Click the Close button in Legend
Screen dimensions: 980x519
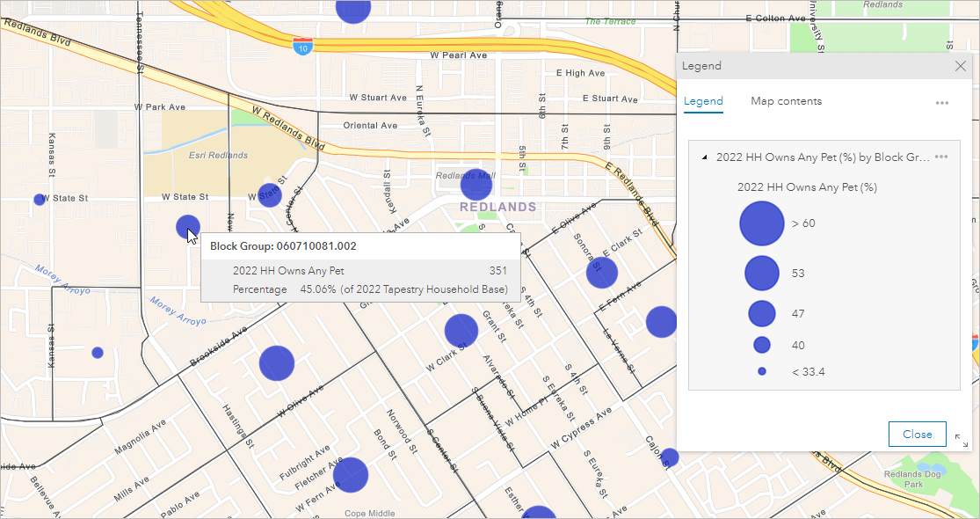917,434
